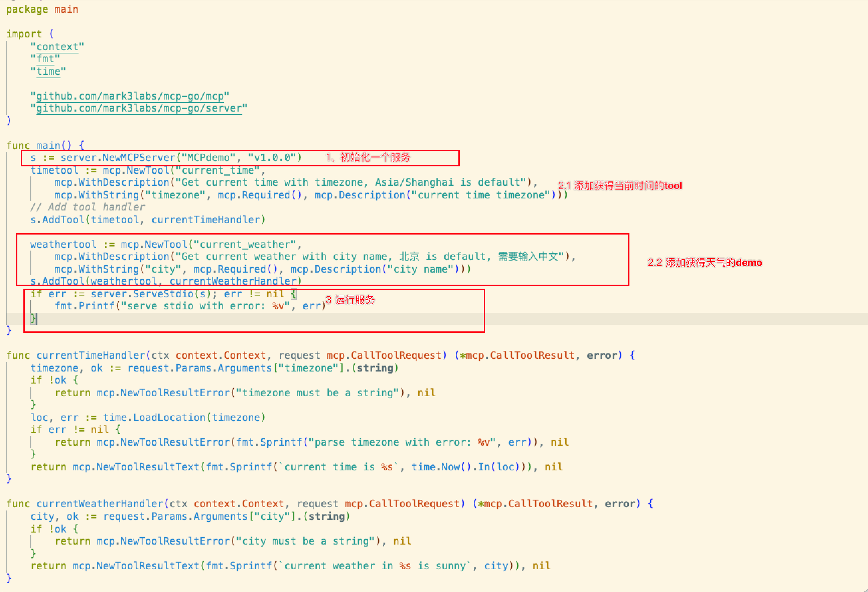868x592 pixels.
Task: Click the currentWeatherHandler function definition name
Action: (x=100, y=503)
